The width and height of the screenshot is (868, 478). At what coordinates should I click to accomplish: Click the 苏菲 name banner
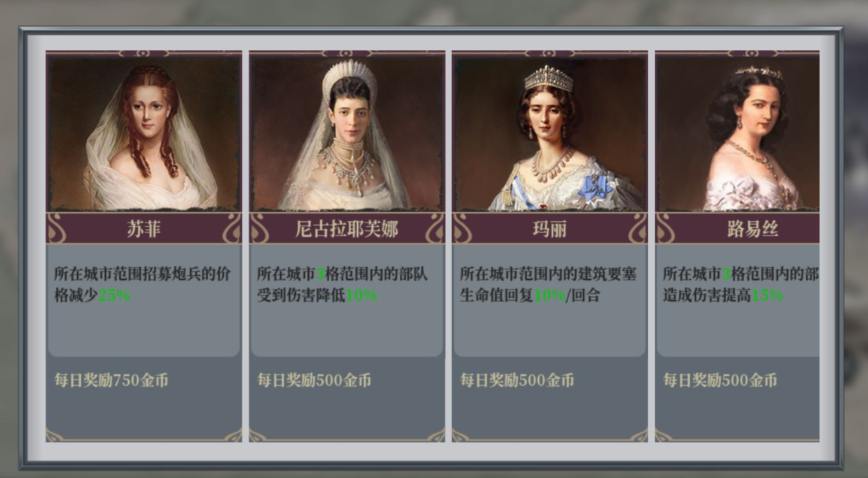click(x=144, y=229)
